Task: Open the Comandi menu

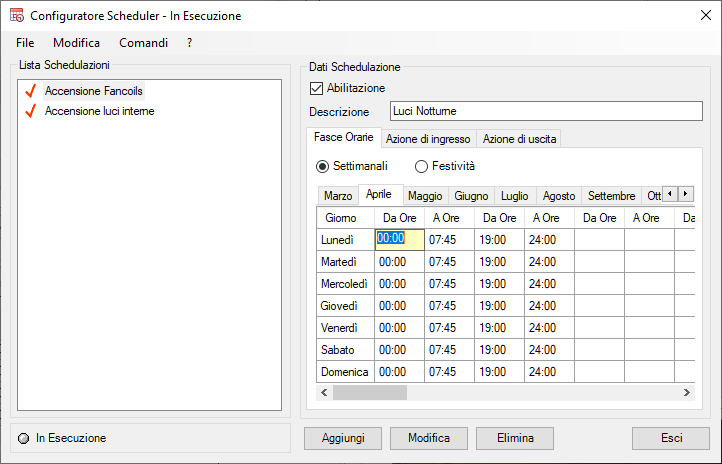Action: coord(143,43)
